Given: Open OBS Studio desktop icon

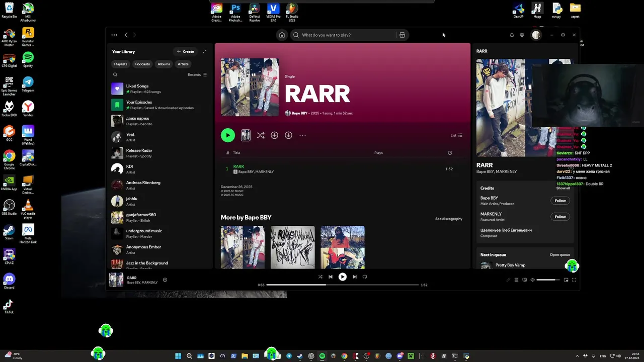Looking at the screenshot, I should click(9, 207).
